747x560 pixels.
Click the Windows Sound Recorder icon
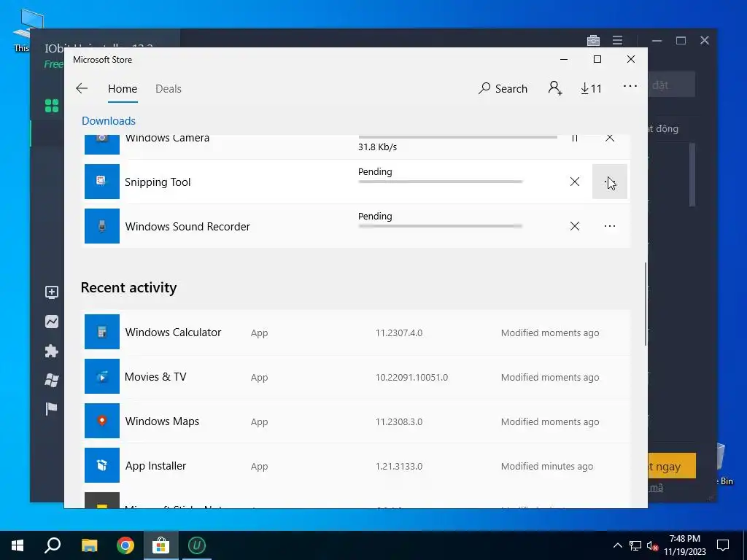(x=102, y=226)
